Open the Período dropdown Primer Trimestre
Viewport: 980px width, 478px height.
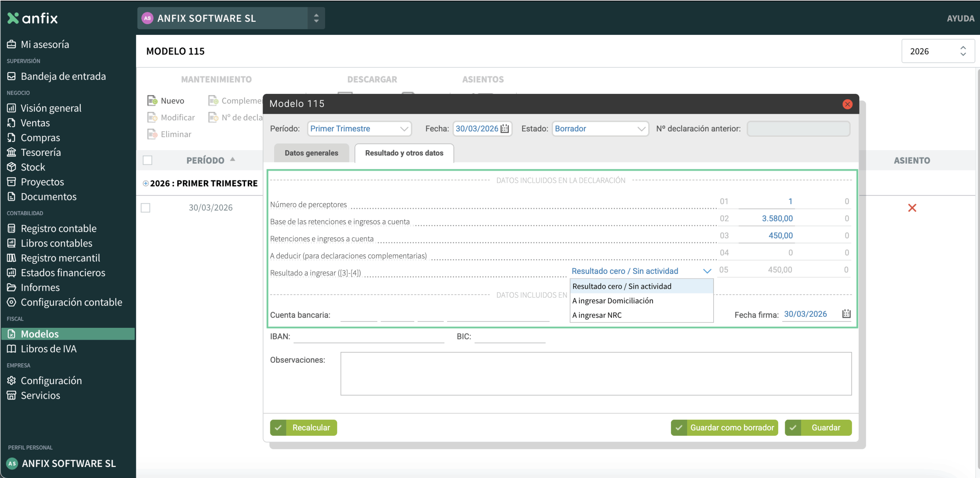click(x=359, y=129)
